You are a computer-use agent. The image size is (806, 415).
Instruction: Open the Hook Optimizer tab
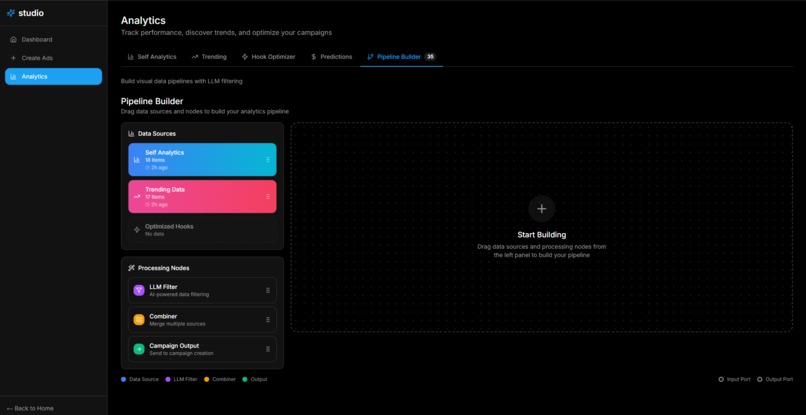pyautogui.click(x=268, y=57)
